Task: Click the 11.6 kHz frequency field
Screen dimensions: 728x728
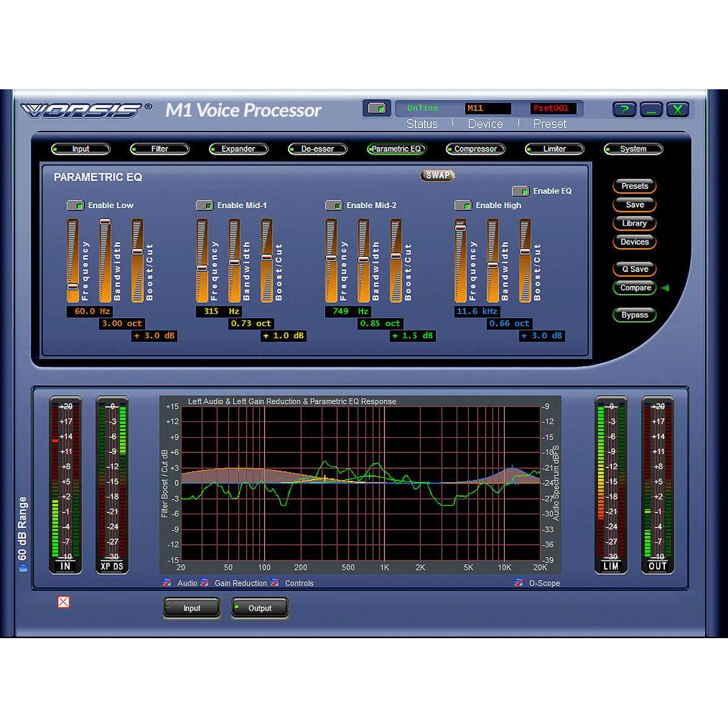Action: click(477, 311)
